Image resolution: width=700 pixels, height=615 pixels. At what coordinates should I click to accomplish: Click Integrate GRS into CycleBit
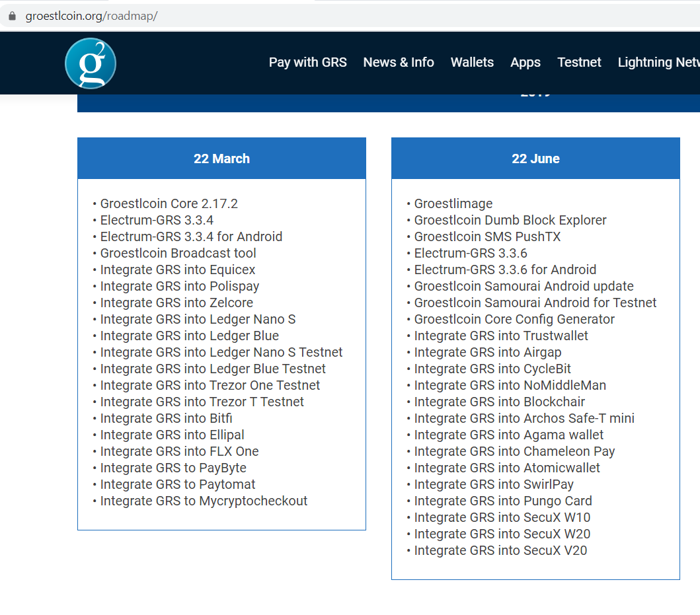pyautogui.click(x=492, y=369)
